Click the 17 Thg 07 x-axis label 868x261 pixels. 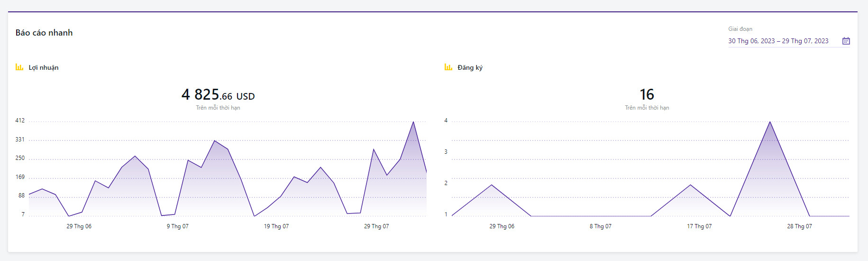tap(699, 226)
